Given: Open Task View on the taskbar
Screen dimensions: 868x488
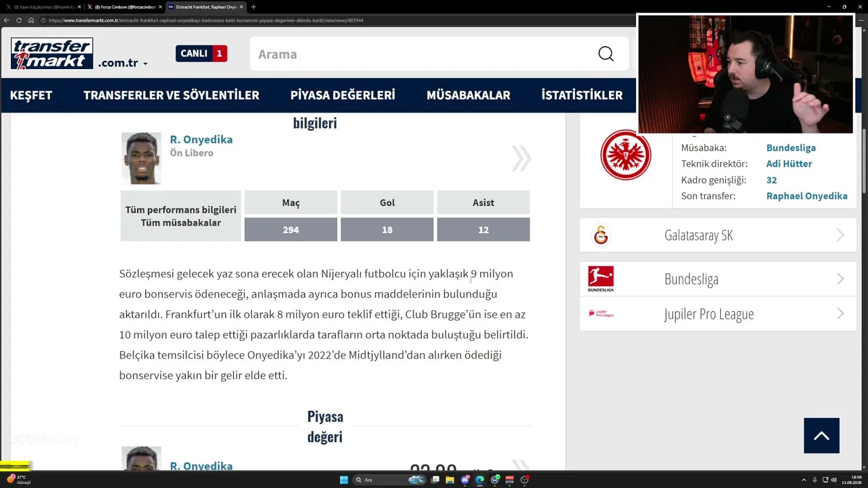Looking at the screenshot, I should click(435, 480).
